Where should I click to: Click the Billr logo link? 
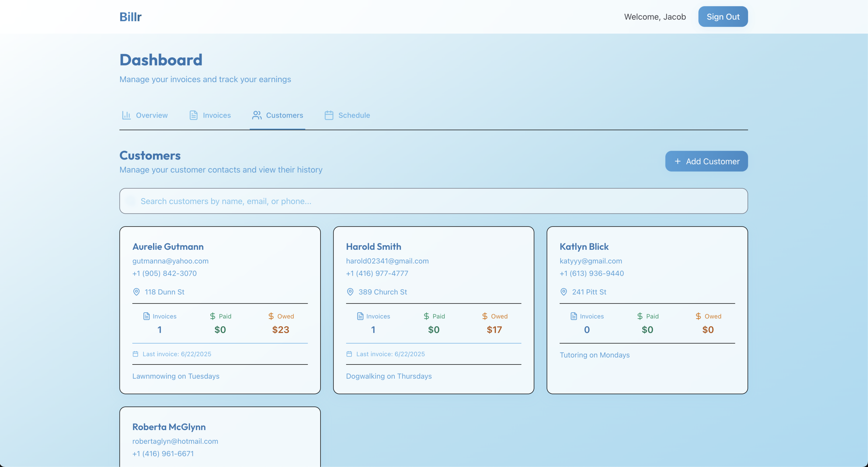[x=130, y=17]
